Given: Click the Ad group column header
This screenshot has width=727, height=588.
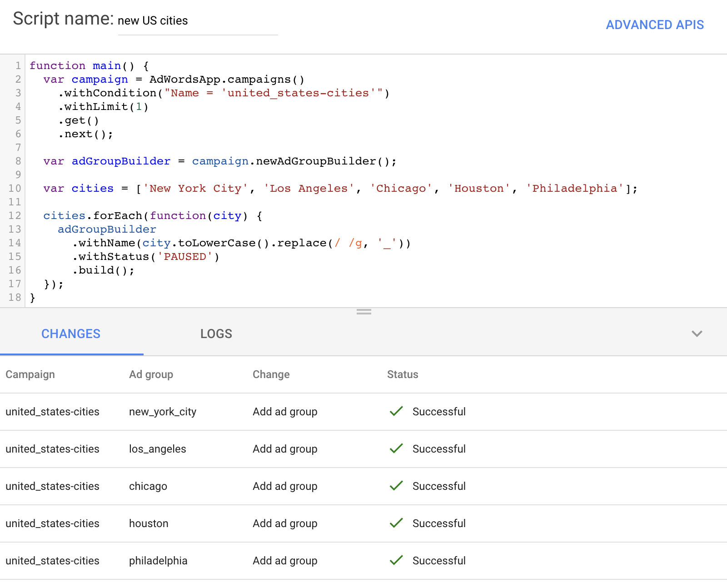Looking at the screenshot, I should click(151, 374).
